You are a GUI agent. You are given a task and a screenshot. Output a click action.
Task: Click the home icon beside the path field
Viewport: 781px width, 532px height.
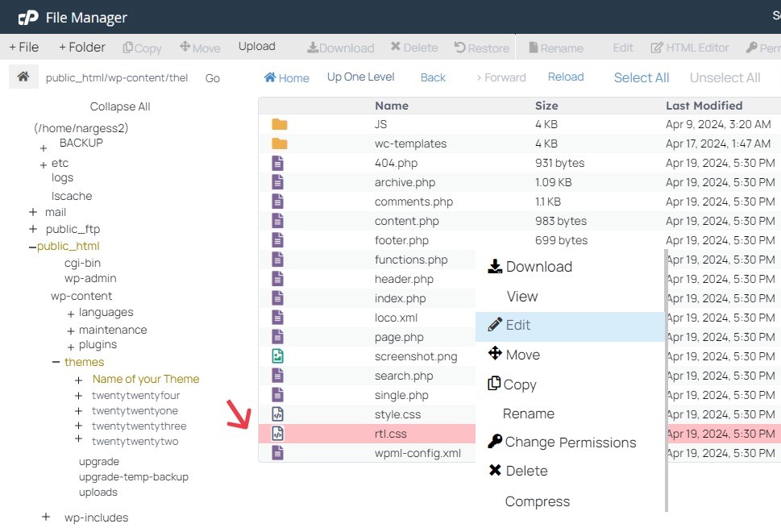[x=23, y=77]
